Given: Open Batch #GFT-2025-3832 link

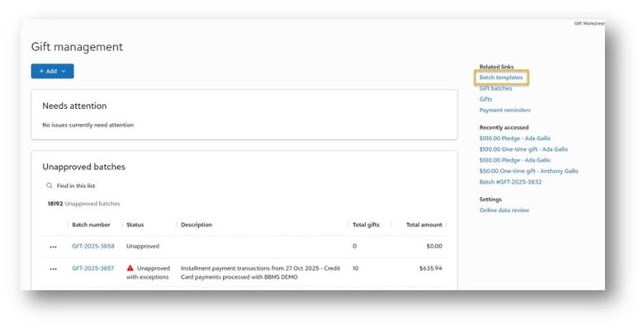Looking at the screenshot, I should coord(510,181).
